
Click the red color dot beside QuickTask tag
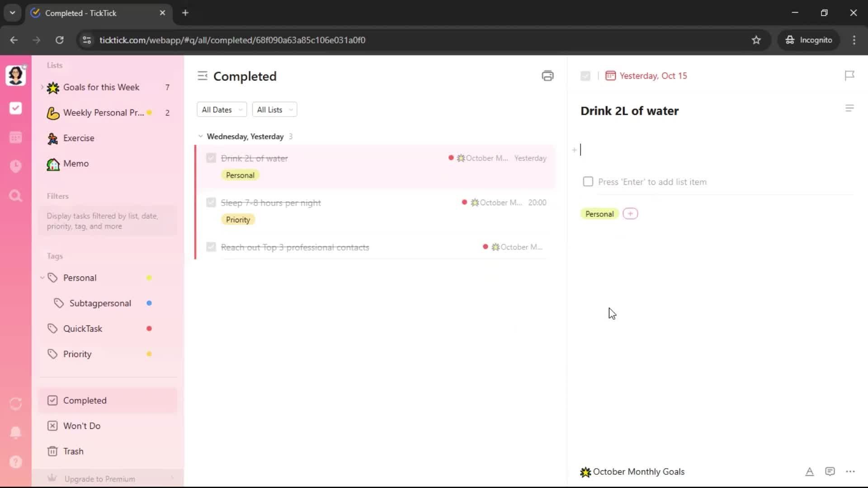point(149,328)
